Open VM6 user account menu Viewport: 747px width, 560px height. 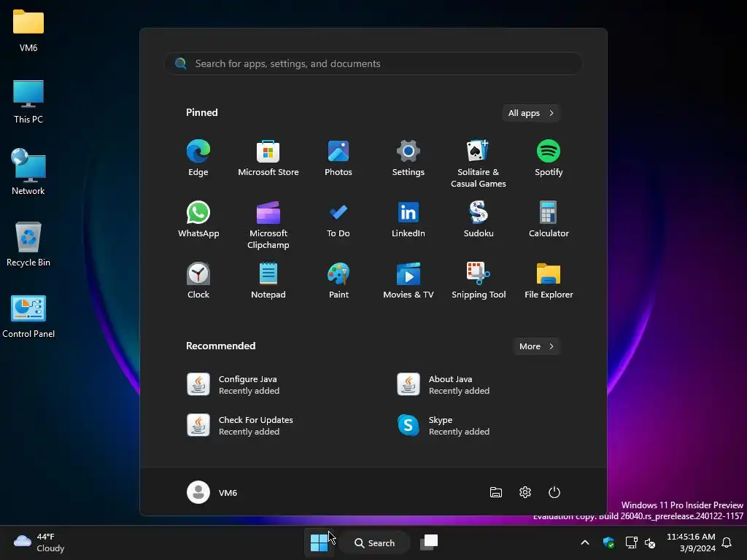tap(212, 492)
